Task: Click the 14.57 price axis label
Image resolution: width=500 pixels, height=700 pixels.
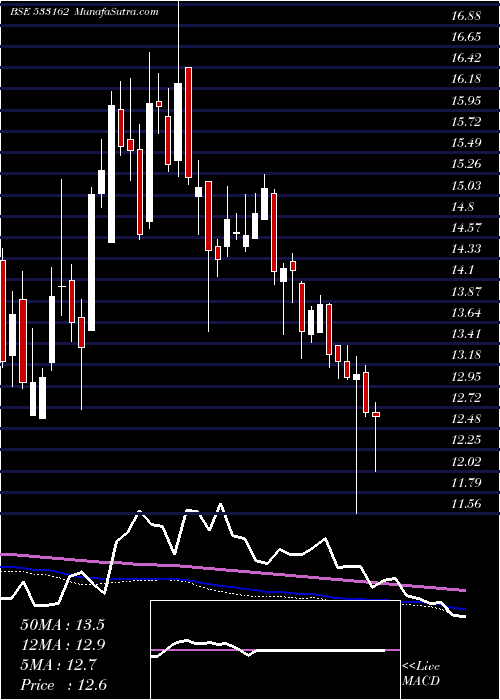Action: pyautogui.click(x=466, y=228)
